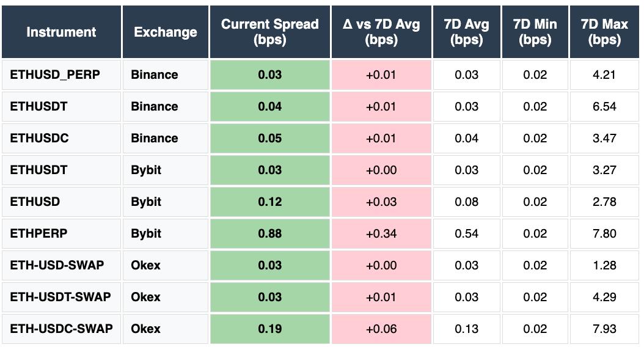The image size is (644, 347).
Task: Click the 7D Min (bps) column header
Action: pyautogui.click(x=535, y=32)
